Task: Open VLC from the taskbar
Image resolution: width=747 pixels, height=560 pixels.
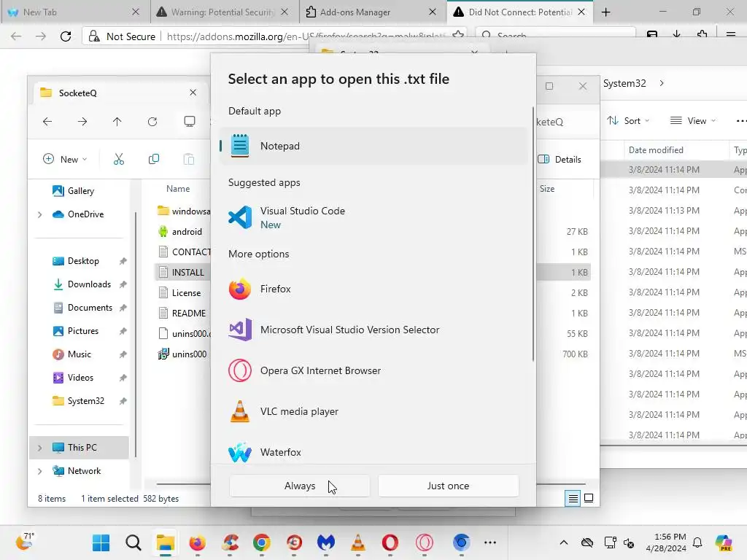Action: pos(357,542)
